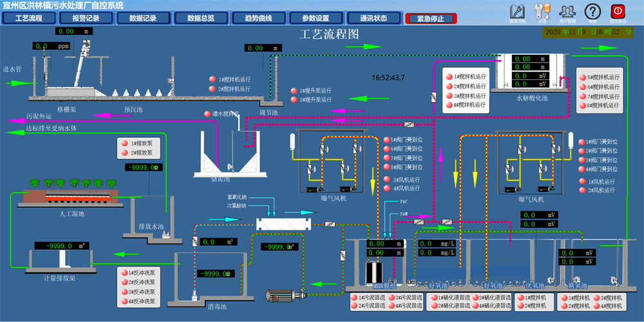The image size is (644, 322).
Task: Click the 8#阀门关到位 indicator lamp
Action: (x=386, y=167)
